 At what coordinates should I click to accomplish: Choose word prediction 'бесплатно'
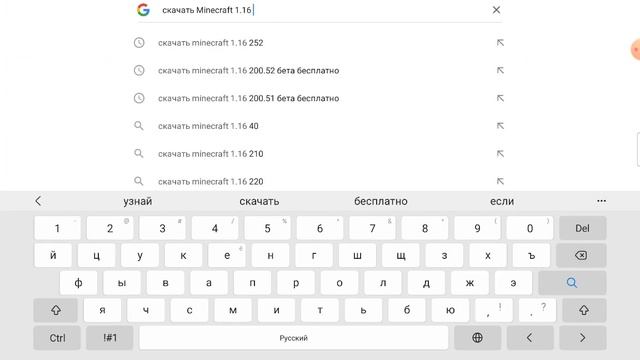point(381,201)
